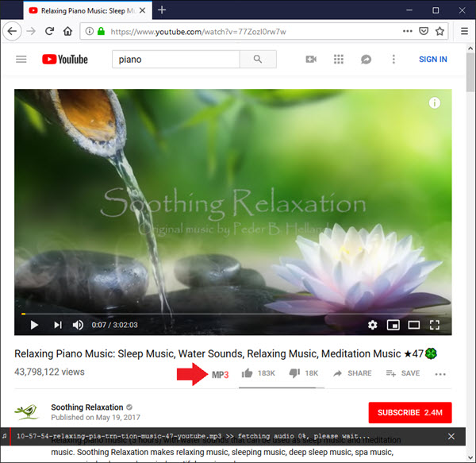Image resolution: width=476 pixels, height=463 pixels.
Task: Mute the video volume
Action: pos(79,325)
